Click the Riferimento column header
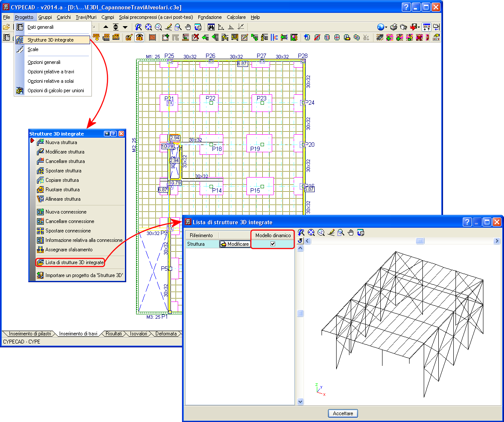The image size is (504, 422). click(201, 235)
